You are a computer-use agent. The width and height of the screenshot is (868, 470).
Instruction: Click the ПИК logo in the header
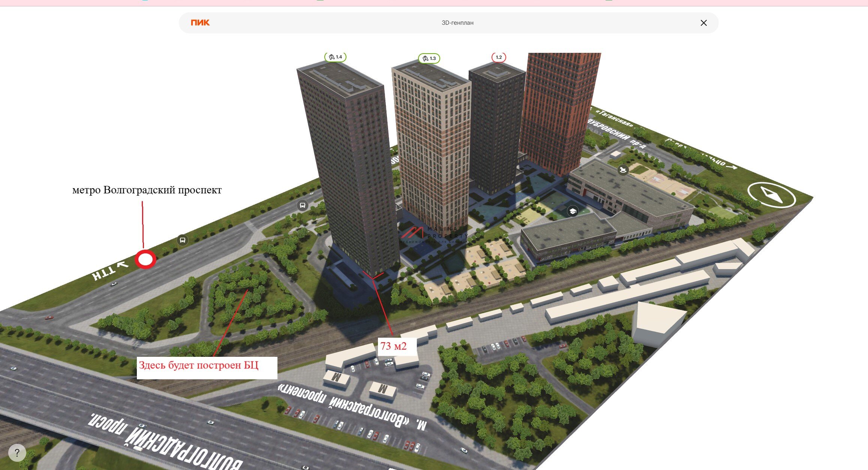pyautogui.click(x=200, y=23)
